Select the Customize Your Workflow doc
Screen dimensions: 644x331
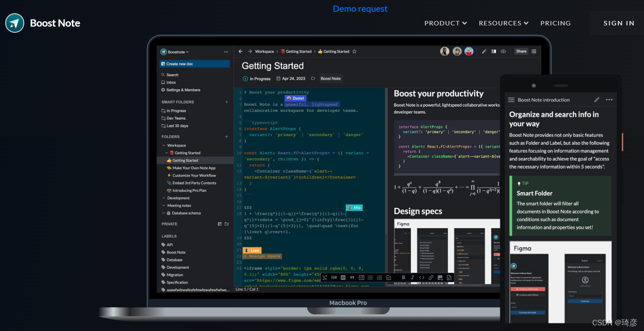(x=192, y=175)
